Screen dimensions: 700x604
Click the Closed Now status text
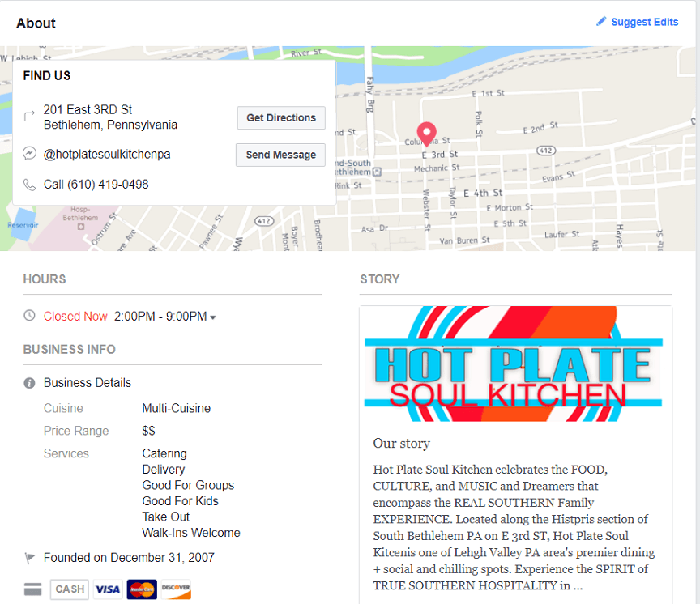(x=75, y=317)
